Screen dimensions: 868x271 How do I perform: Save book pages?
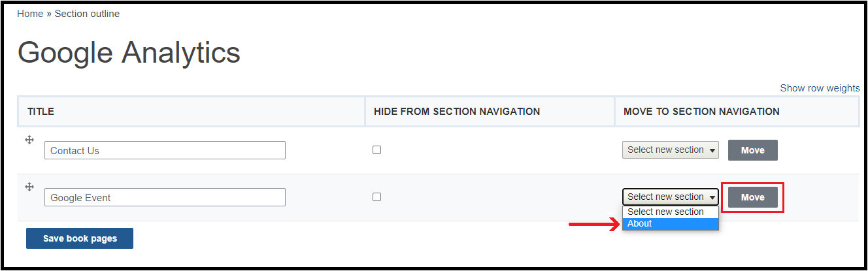click(80, 238)
